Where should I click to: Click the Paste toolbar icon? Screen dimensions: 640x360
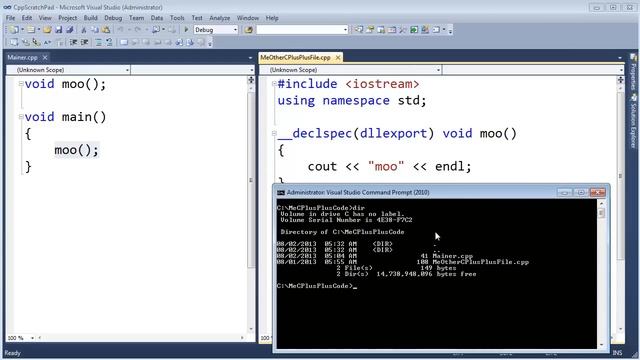106,30
